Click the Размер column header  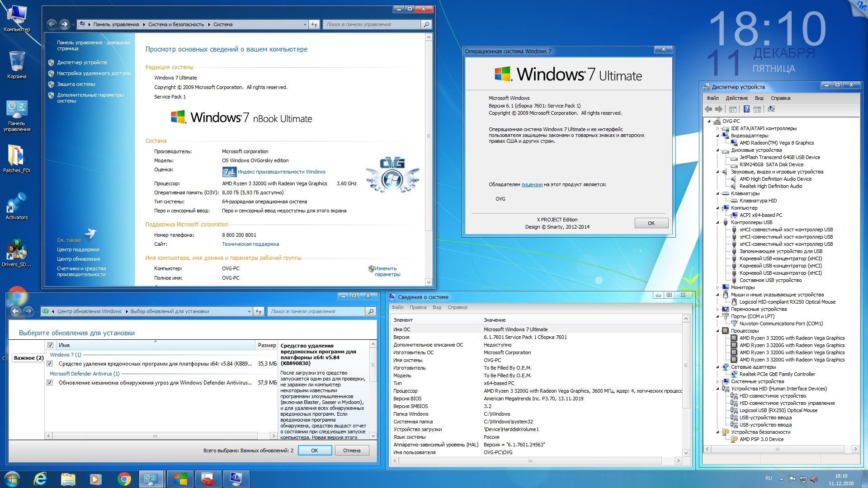point(267,345)
